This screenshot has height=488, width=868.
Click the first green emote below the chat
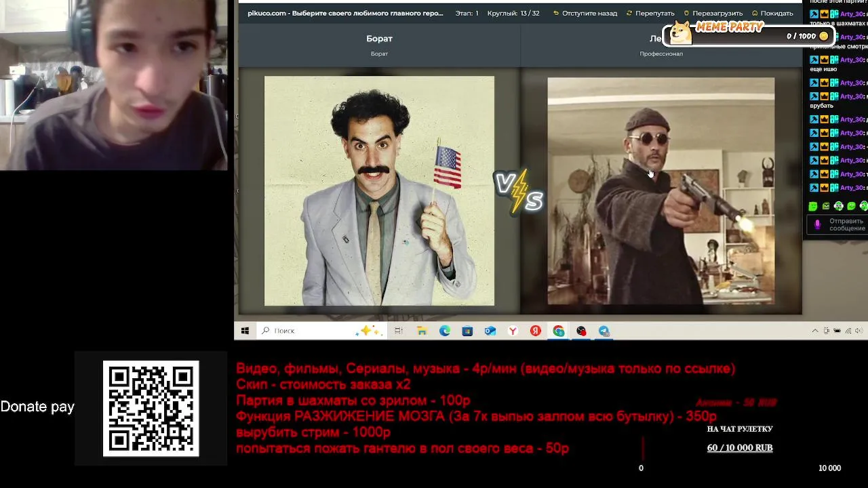coord(813,206)
